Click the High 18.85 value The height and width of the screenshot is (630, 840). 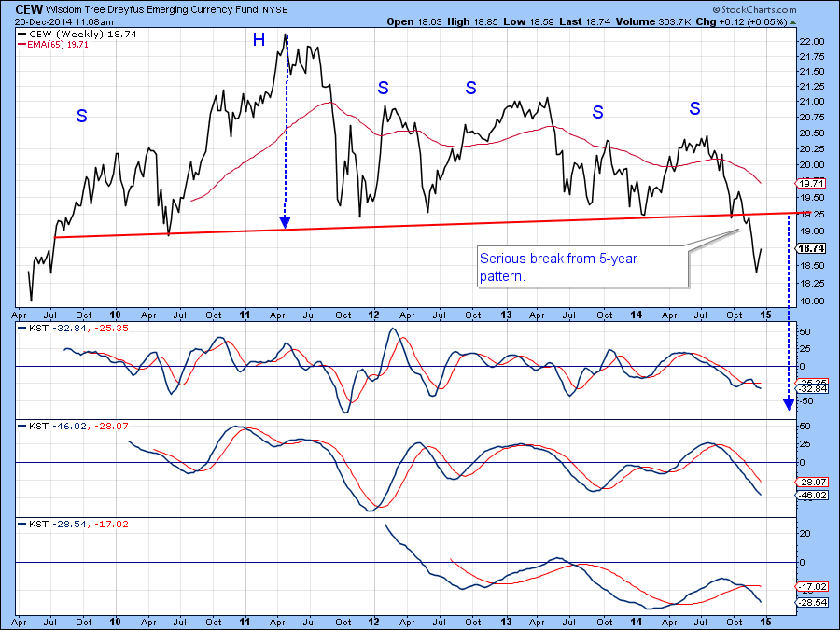tap(472, 22)
